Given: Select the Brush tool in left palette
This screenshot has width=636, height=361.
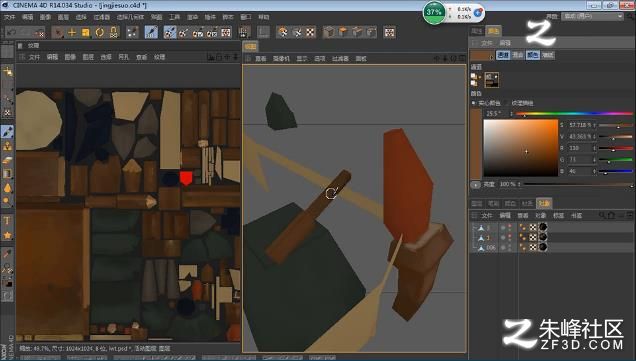Looking at the screenshot, I should (7, 132).
